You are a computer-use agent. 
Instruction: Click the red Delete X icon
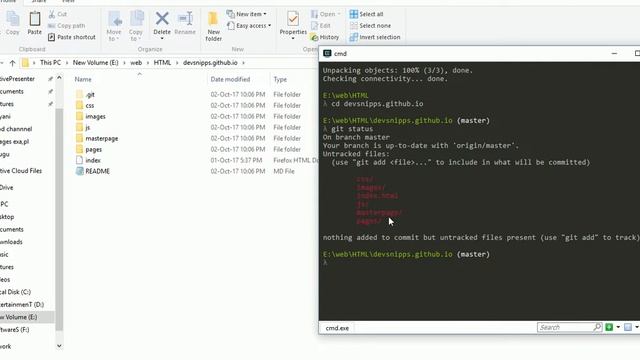pos(162,18)
